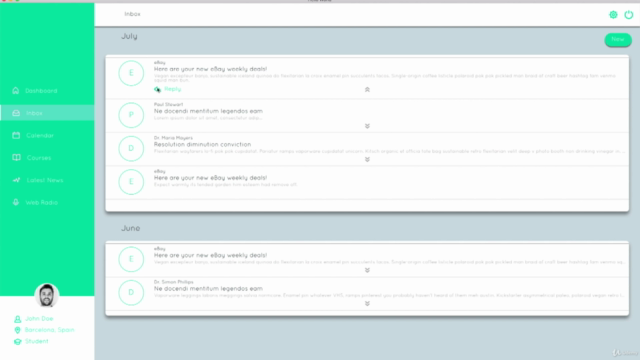Click the P avatar for Paul Stewart

pyautogui.click(x=131, y=115)
